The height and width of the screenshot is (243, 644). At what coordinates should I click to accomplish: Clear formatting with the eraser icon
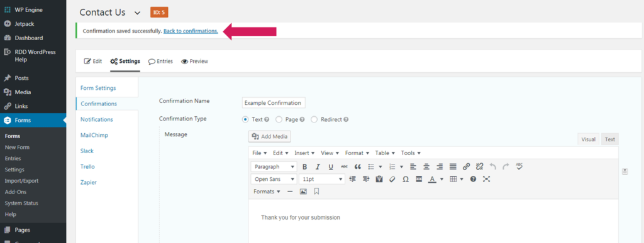[x=392, y=179]
